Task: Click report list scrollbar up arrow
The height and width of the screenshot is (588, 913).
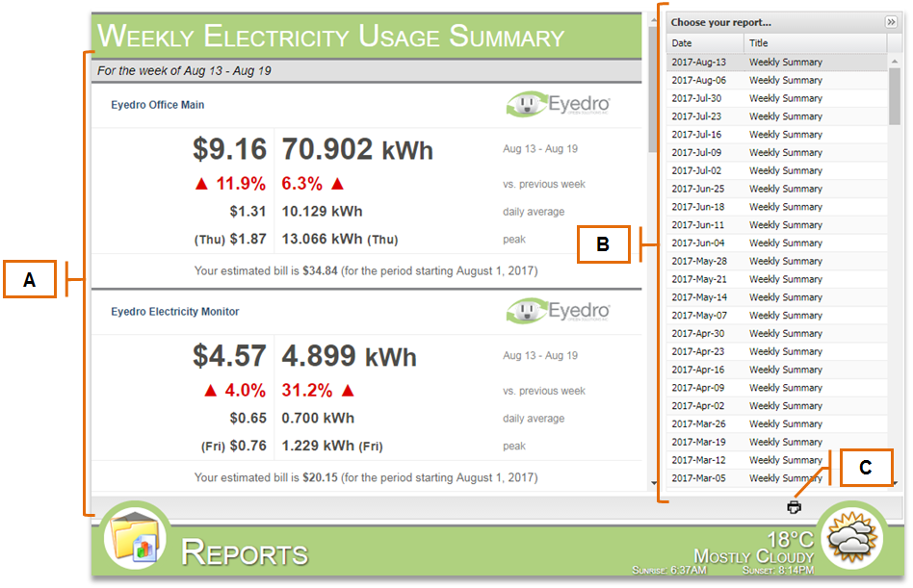Action: pyautogui.click(x=895, y=61)
